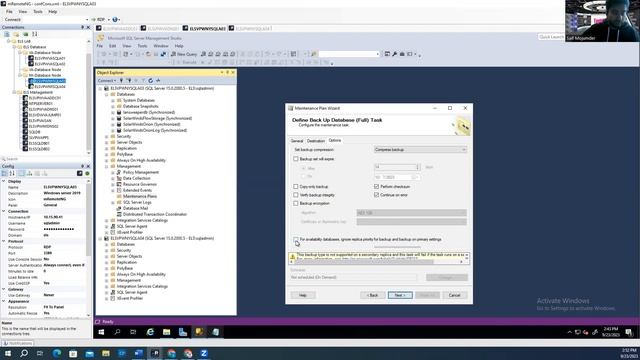640x360 pixels.
Task: Click the host taskbar Chrome icon
Action: click(171, 353)
